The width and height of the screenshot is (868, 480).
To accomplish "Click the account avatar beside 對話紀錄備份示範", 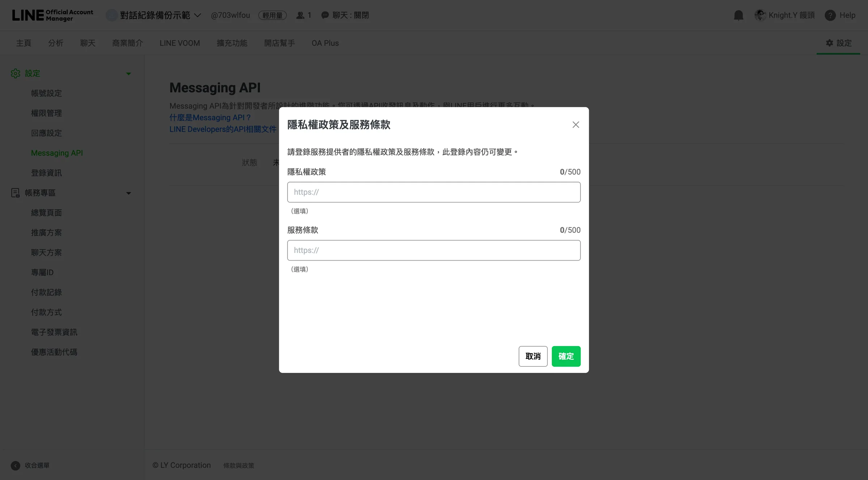I will click(112, 15).
